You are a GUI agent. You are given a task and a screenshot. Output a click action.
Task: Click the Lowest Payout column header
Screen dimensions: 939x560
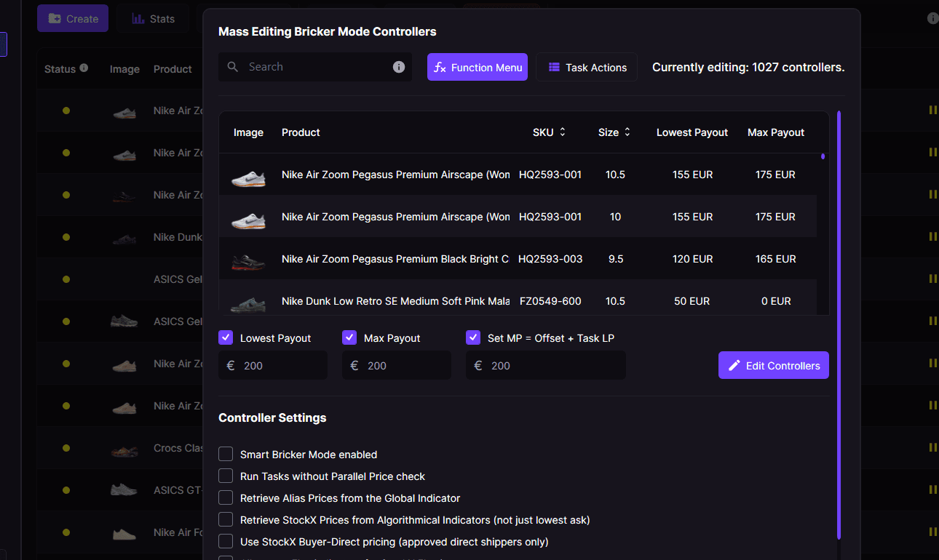point(692,132)
